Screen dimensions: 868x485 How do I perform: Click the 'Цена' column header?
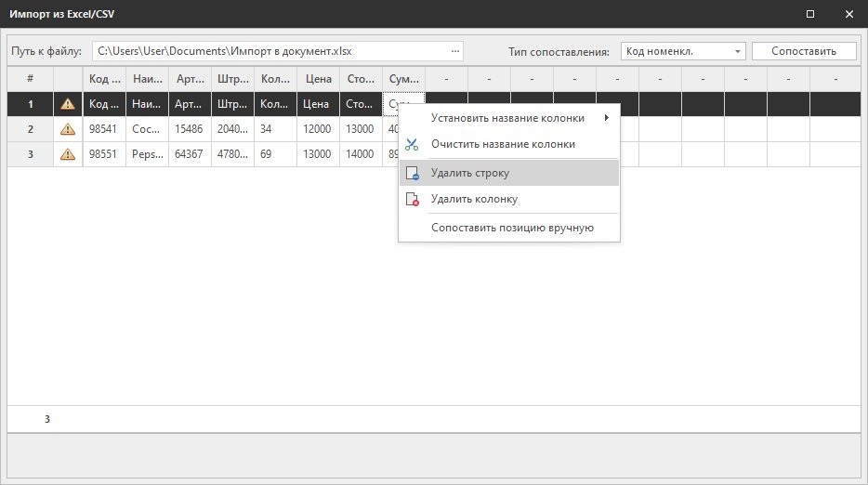point(319,79)
